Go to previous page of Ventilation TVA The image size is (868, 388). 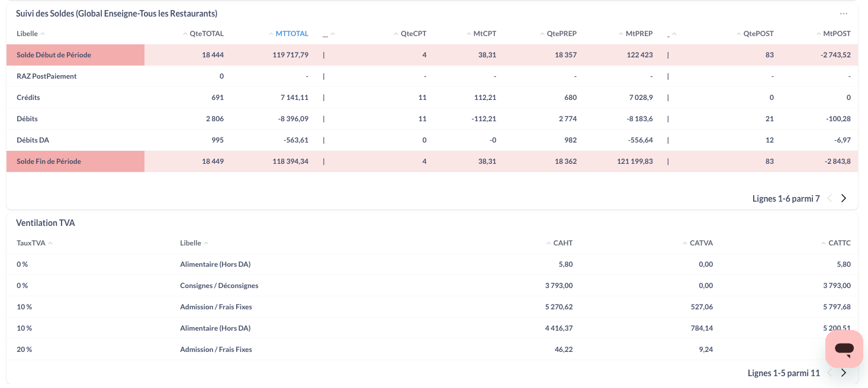coord(830,373)
